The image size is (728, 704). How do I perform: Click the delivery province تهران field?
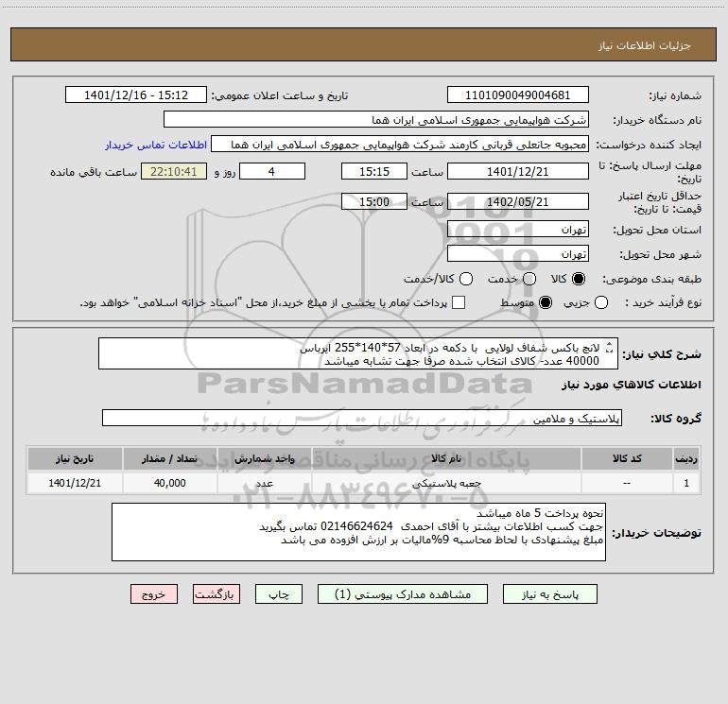tap(518, 230)
